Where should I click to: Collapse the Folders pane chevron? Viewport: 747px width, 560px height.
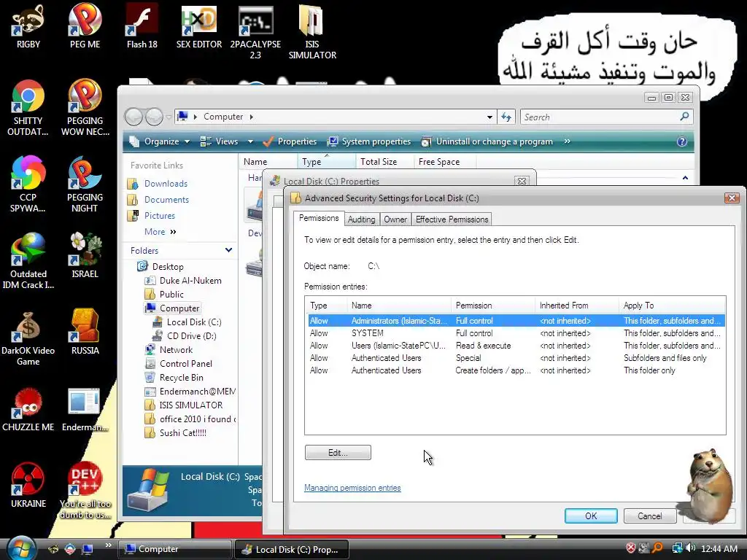pos(228,250)
